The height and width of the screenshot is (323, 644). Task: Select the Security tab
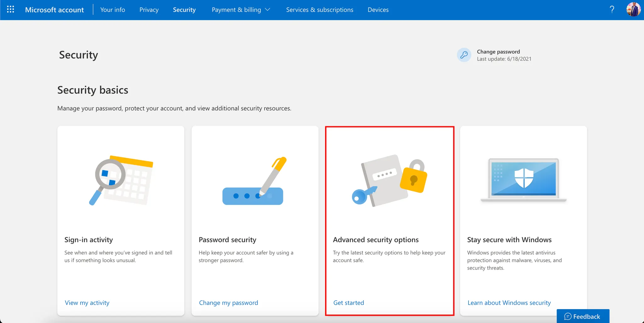click(x=184, y=10)
